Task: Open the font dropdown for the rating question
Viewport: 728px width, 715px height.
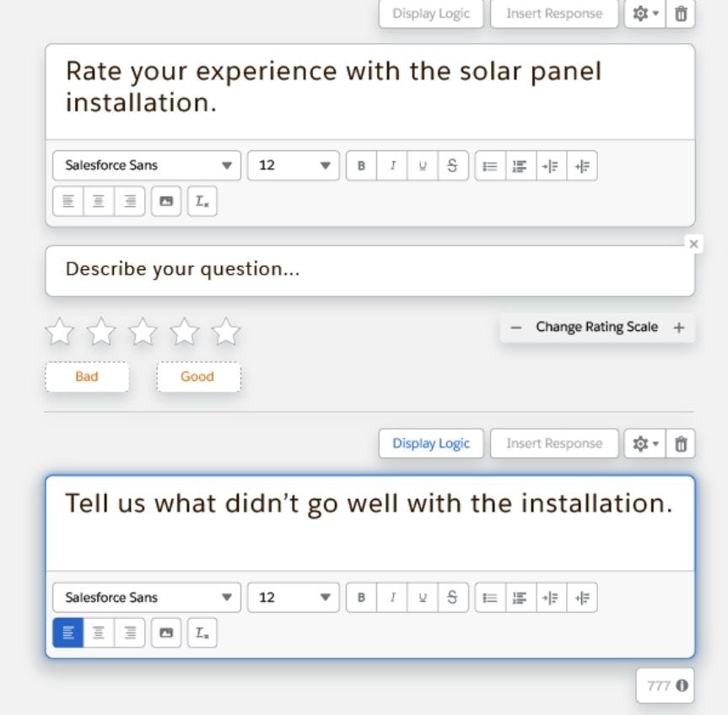Action: click(147, 165)
